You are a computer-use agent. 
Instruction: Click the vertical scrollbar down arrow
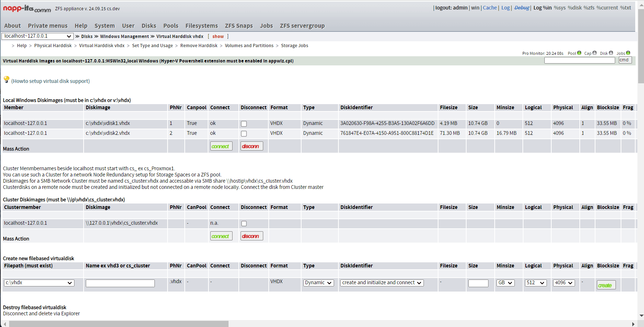[641, 316]
